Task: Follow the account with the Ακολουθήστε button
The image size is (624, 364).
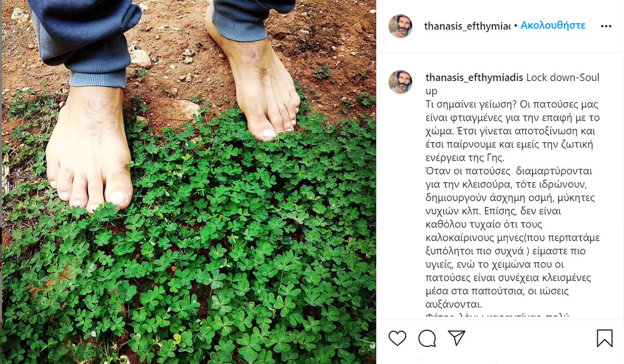Action: [553, 25]
